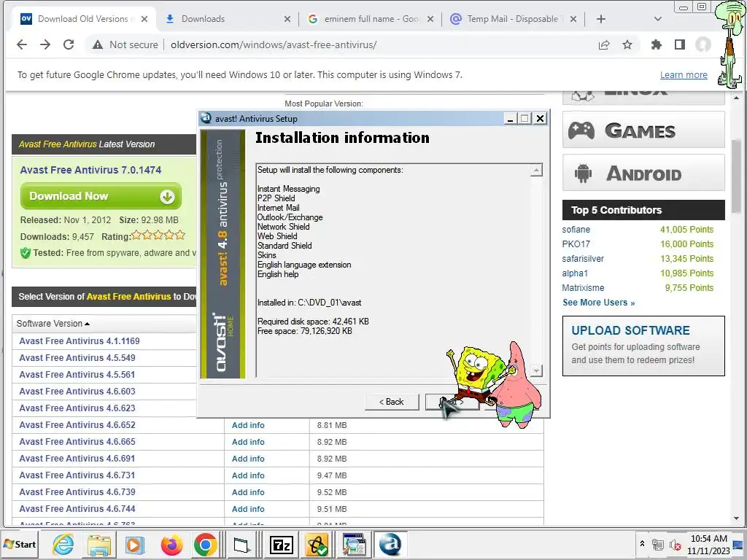The height and width of the screenshot is (560, 747).
Task: Open Avast Free Antivirus 4.6.744 version
Action: point(77,508)
